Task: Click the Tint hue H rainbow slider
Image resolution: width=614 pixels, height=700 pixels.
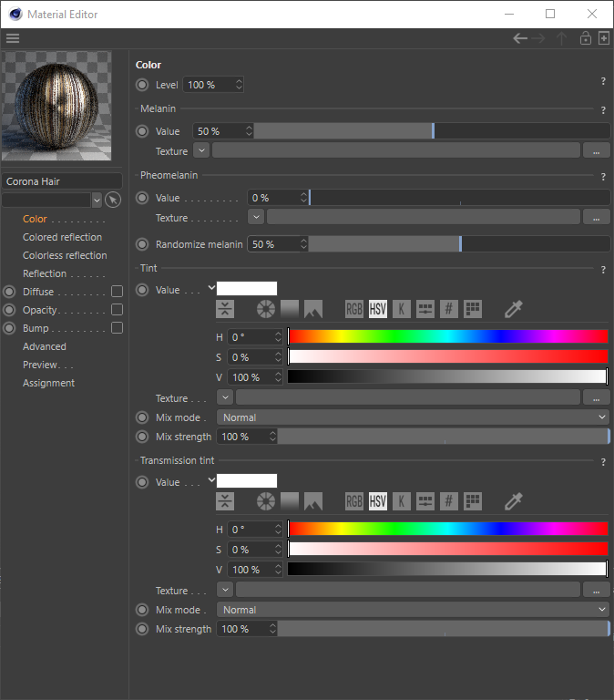Action: [448, 336]
